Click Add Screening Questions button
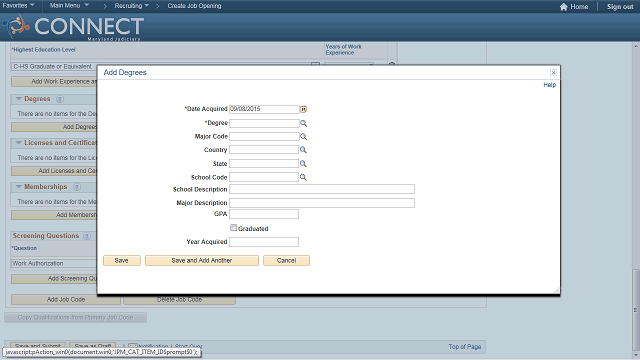This screenshot has height=360, width=640. (54, 279)
